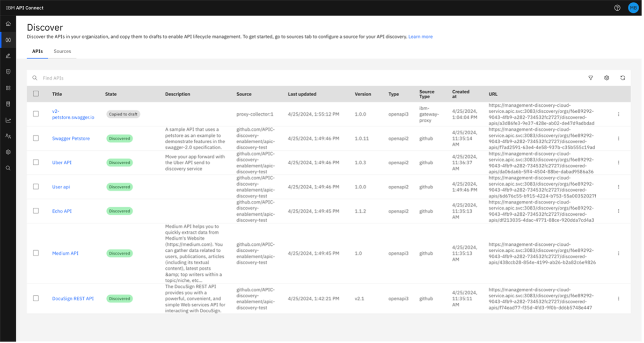Open the analytics chart icon in sidebar
Viewport: 644px width, 343px height.
pyautogui.click(x=8, y=120)
